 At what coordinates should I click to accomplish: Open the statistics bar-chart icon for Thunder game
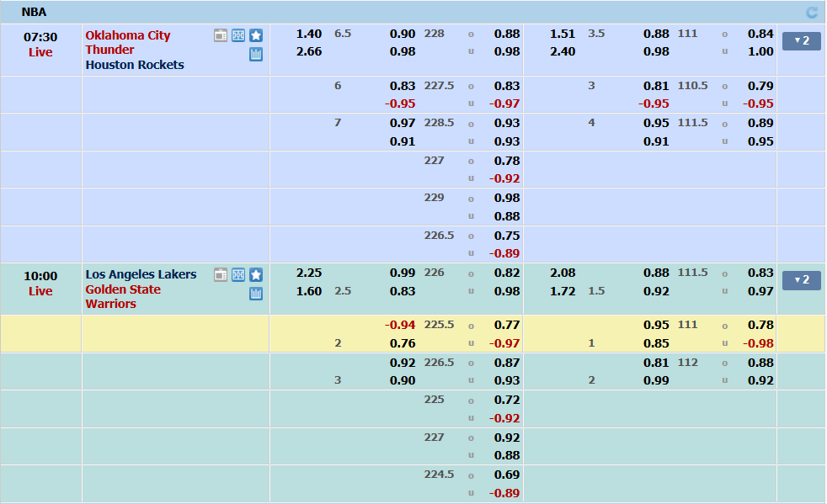pos(256,55)
